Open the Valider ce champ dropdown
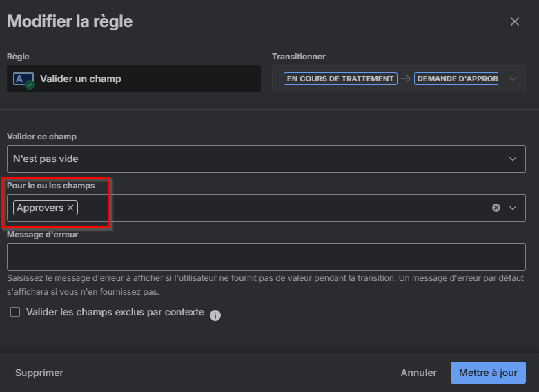 pyautogui.click(x=266, y=159)
